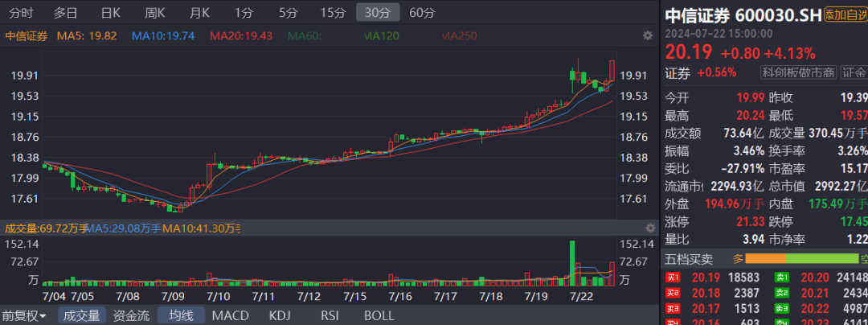Select the 周K period tab
Viewport: 868px width, 325px height.
tap(155, 12)
